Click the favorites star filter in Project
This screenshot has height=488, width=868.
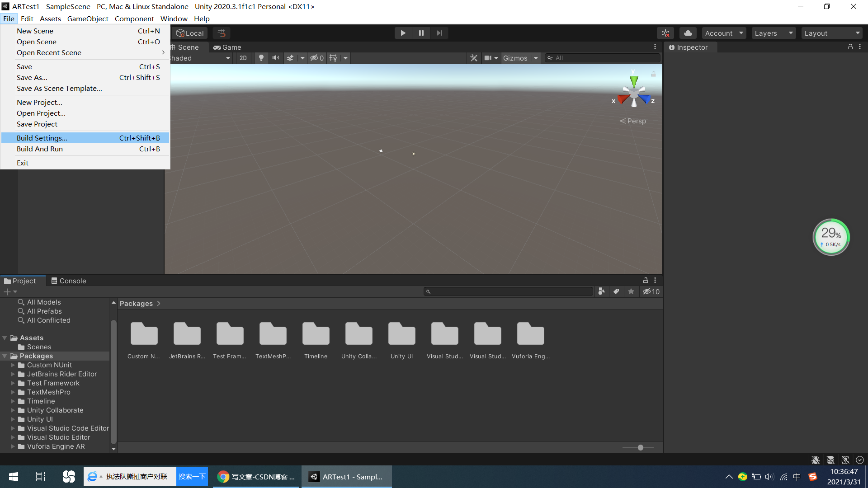(631, 291)
